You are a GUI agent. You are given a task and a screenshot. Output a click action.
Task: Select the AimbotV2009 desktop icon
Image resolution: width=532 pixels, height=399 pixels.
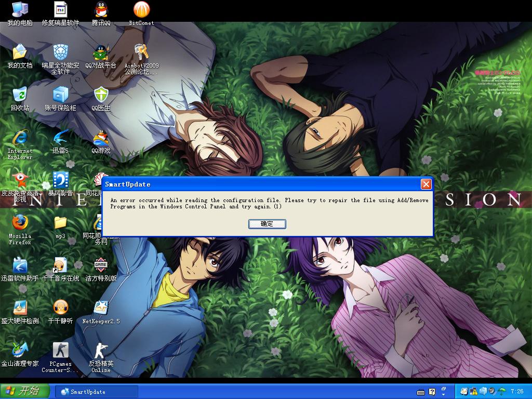141,59
